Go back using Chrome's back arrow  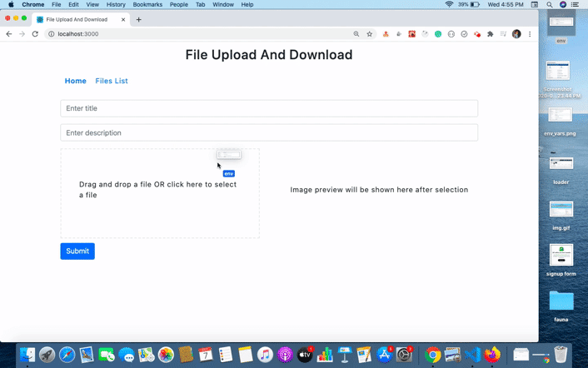(x=9, y=34)
